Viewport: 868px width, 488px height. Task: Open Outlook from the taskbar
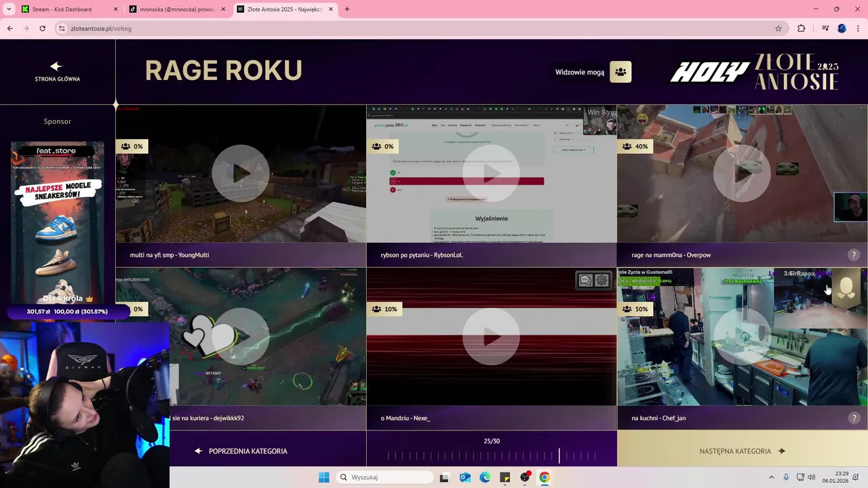465,477
